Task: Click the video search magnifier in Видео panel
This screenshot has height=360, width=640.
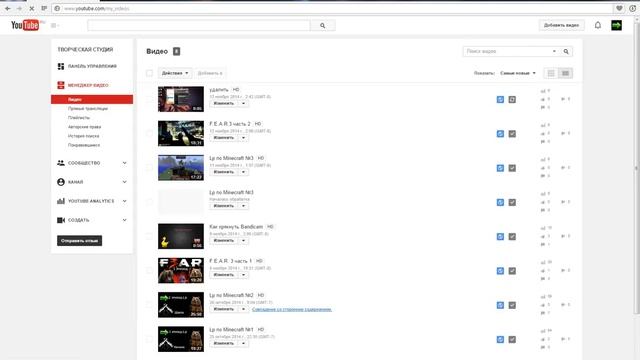Action: coord(566,51)
